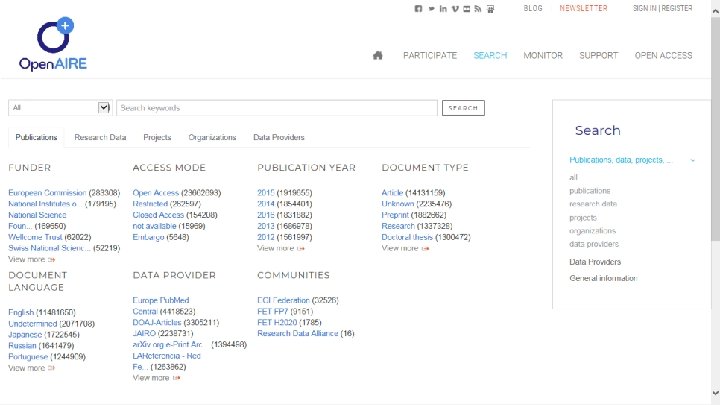The image size is (720, 405).
Task: Open the Support menu
Action: [598, 55]
